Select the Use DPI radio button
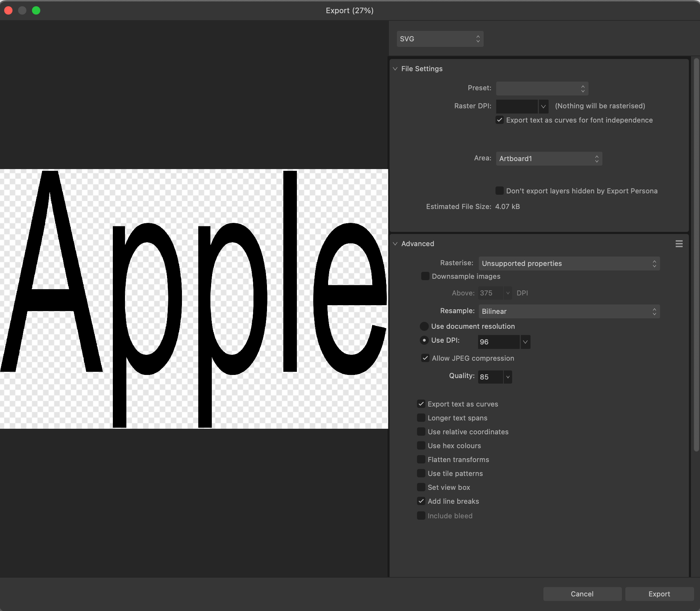Viewport: 700px width, 611px height. pos(424,340)
